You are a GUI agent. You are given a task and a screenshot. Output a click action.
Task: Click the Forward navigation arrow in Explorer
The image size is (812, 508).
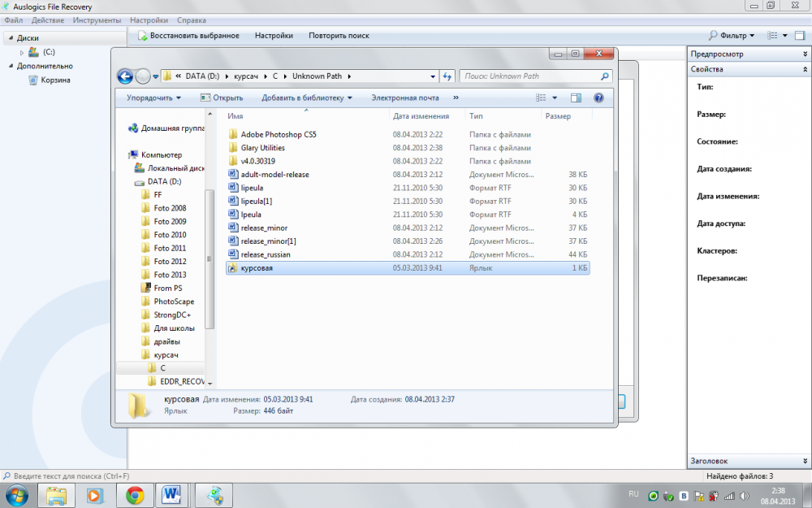click(x=143, y=76)
